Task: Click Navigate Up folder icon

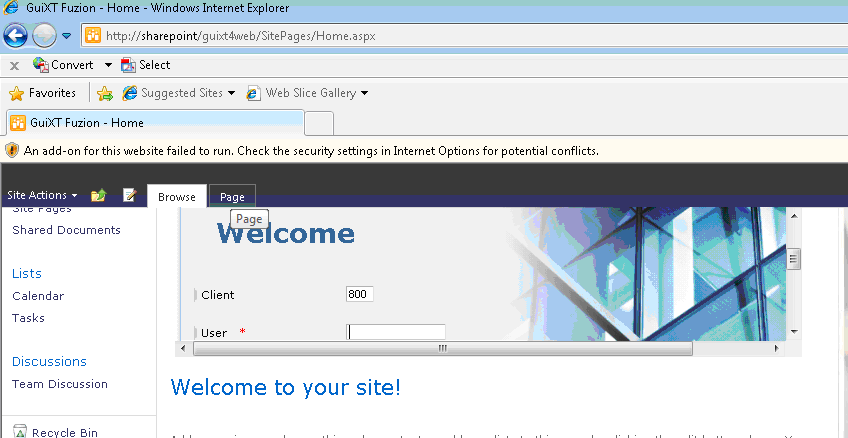Action: click(98, 195)
